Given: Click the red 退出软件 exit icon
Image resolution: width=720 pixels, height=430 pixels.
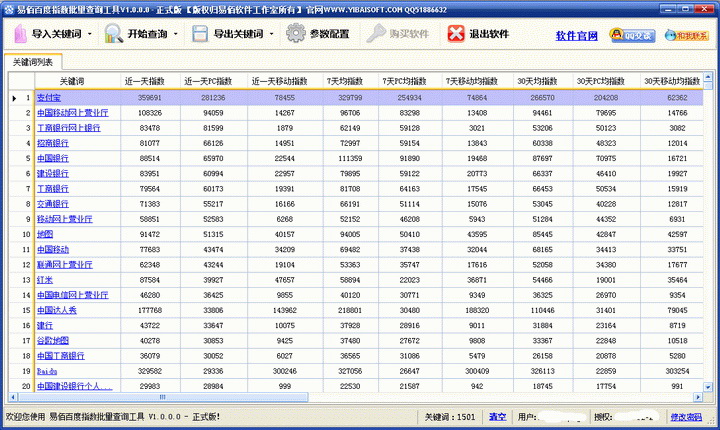Looking at the screenshot, I should (456, 34).
